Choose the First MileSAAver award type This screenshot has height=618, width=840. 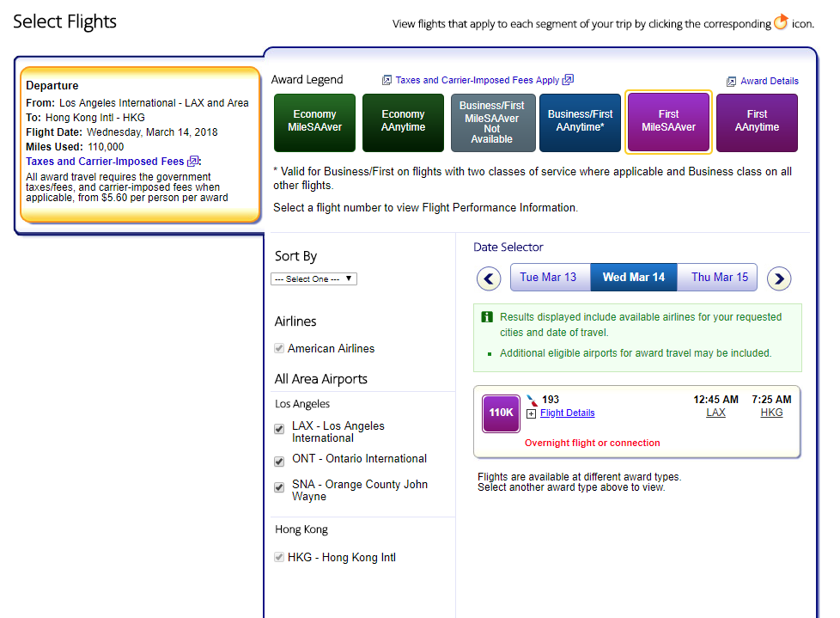(668, 123)
